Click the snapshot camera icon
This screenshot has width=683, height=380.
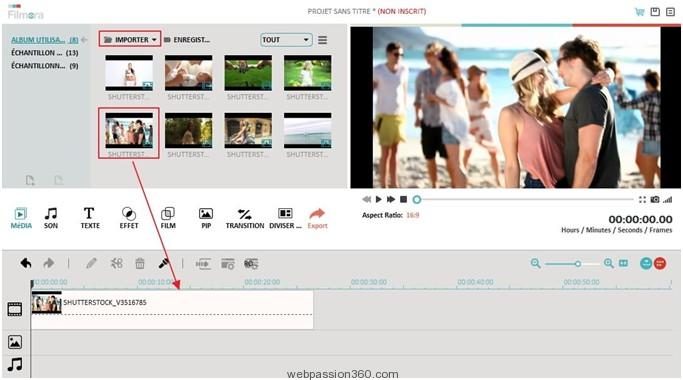pos(655,200)
